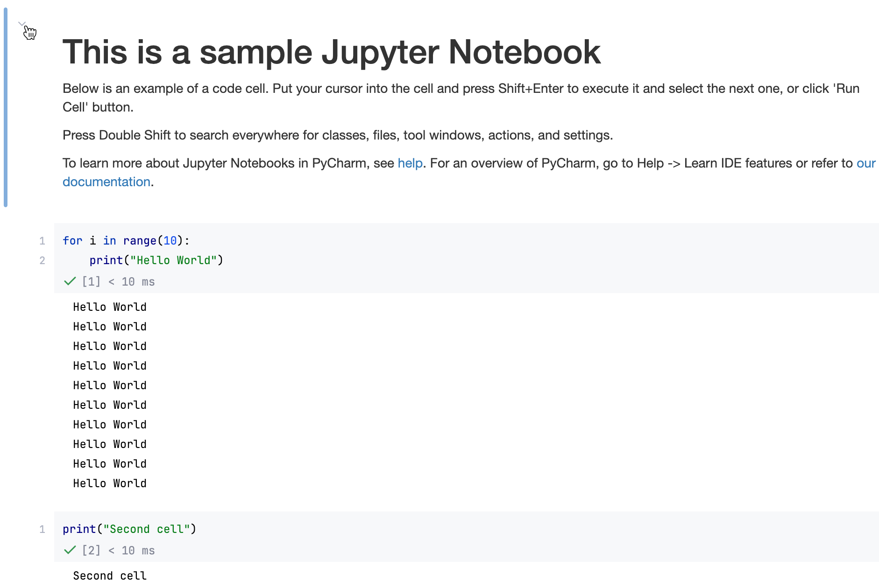Image resolution: width=879 pixels, height=588 pixels.
Task: Place cursor on "for i in range(10):" line
Action: 125,240
